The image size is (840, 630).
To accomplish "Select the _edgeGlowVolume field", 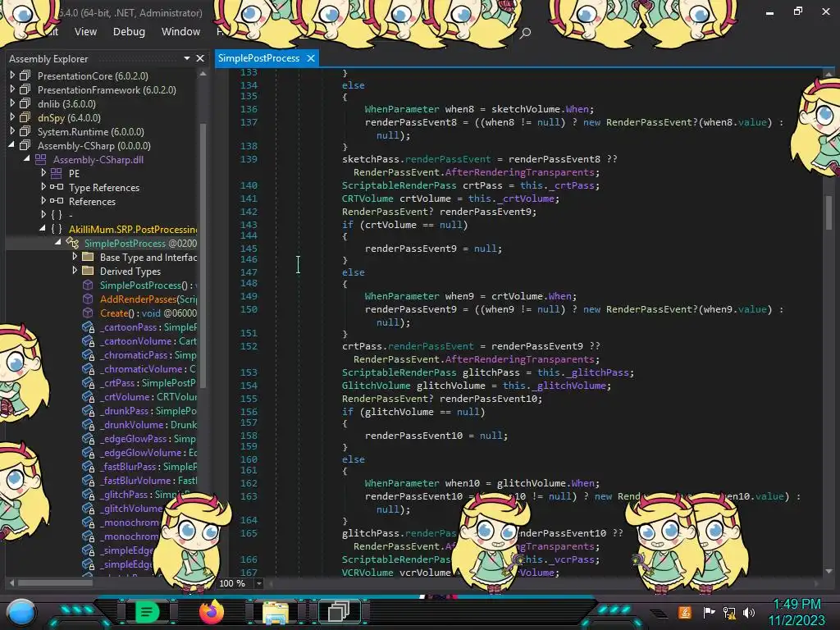I will tap(148, 452).
